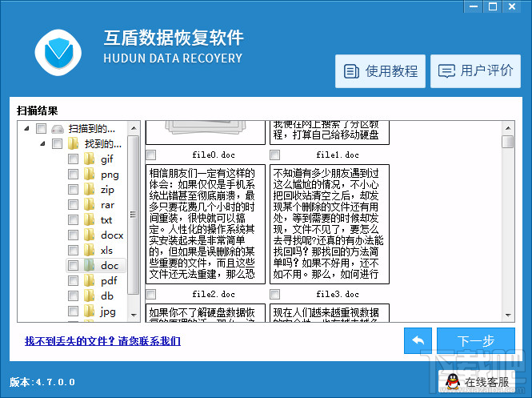Tick the xls folder checkbox
The width and height of the screenshot is (532, 398).
73,251
